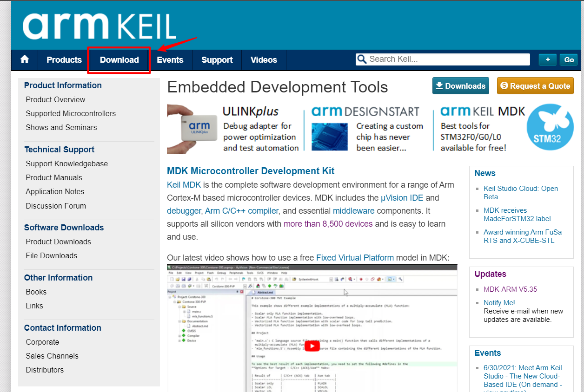
Task: Open the Videos menu
Action: tap(264, 59)
